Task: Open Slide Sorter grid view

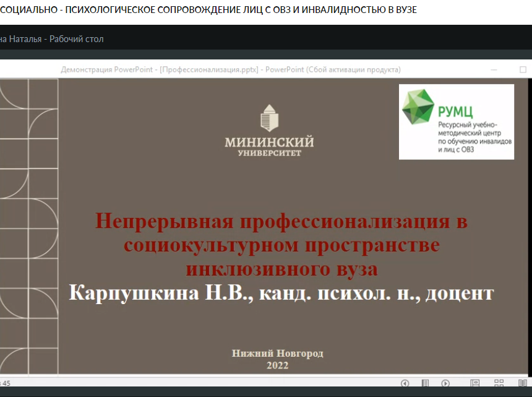Action: pyautogui.click(x=499, y=383)
